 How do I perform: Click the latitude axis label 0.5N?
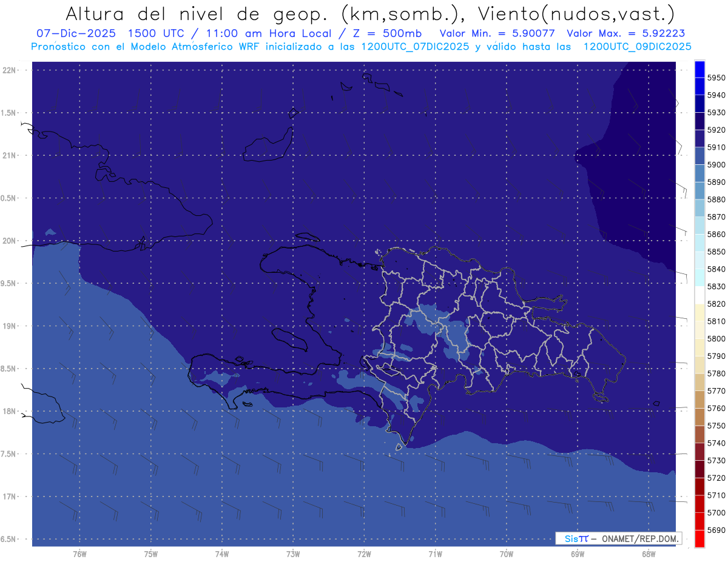pos(9,198)
